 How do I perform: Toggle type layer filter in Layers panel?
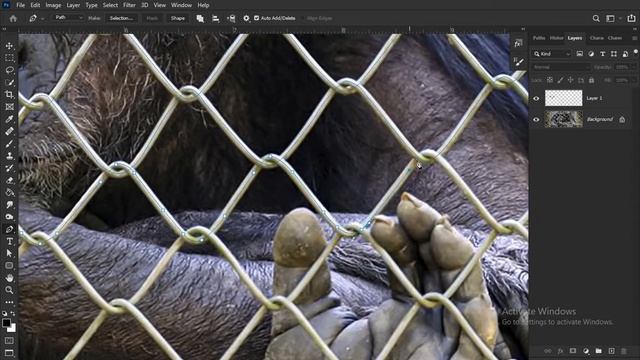point(602,53)
